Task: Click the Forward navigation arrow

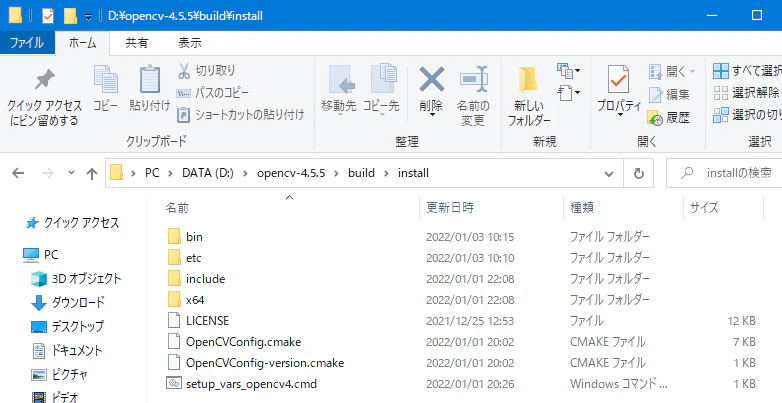Action: pos(48,173)
